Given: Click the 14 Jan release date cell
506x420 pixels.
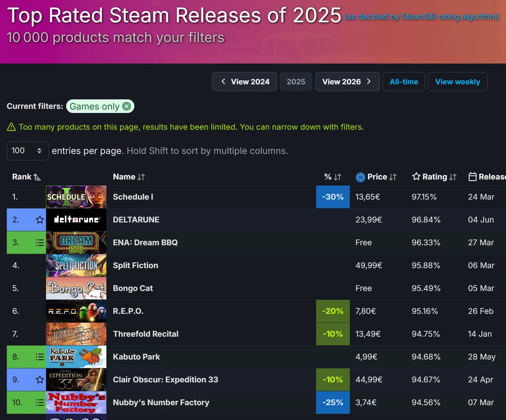Looking at the screenshot, I should click(480, 334).
